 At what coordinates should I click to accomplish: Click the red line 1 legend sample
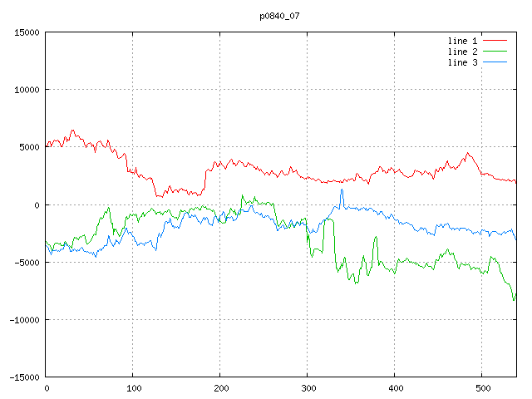495,41
